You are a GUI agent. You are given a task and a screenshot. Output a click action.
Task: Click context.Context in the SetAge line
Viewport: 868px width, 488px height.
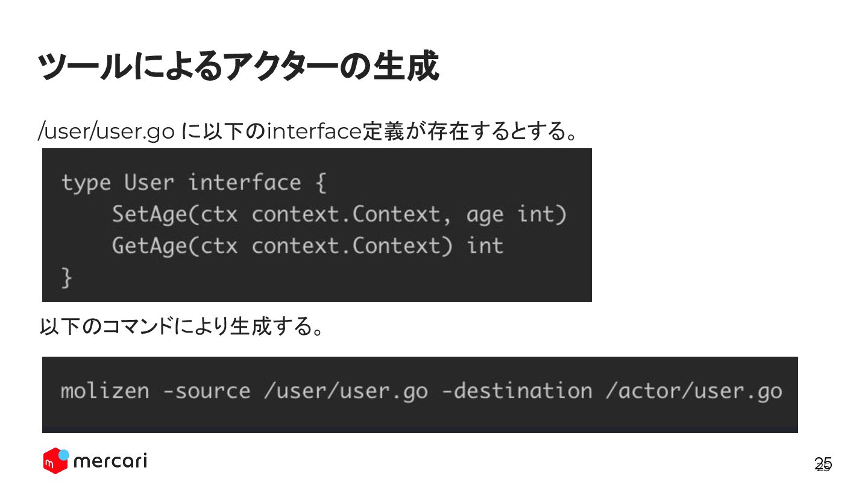345,214
